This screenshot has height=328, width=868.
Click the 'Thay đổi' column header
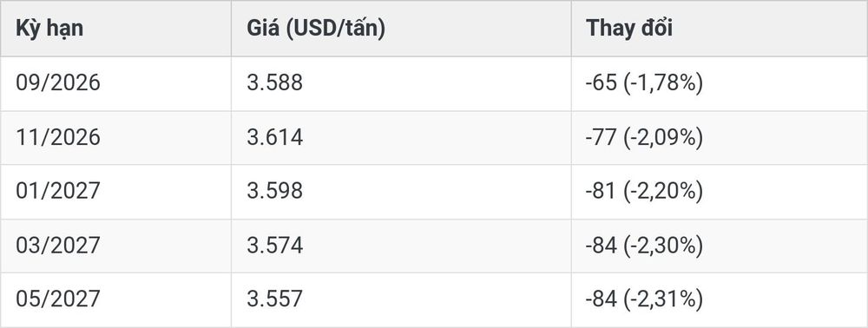click(x=629, y=28)
